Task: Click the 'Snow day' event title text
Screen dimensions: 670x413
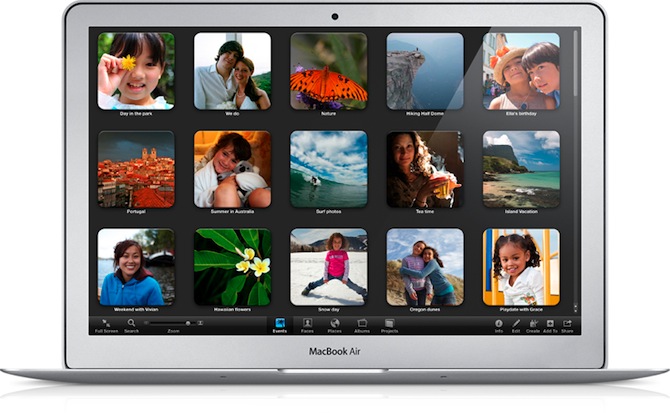Action: 329,309
